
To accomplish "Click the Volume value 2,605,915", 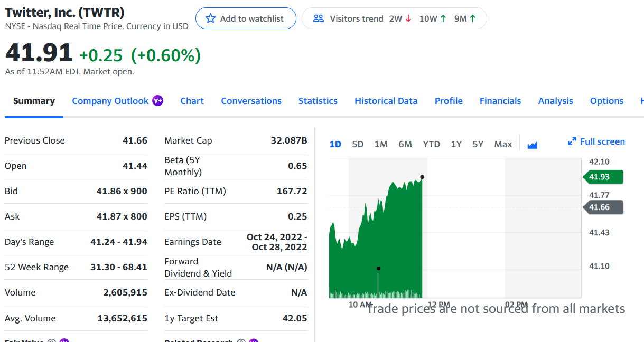I will 125,292.
